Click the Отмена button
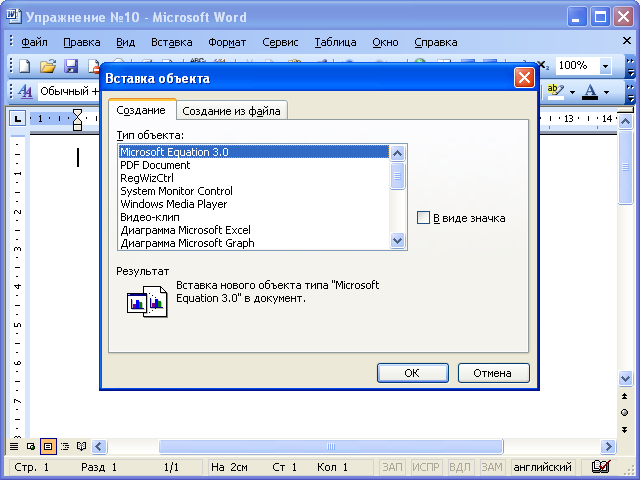The image size is (640, 480). (493, 373)
